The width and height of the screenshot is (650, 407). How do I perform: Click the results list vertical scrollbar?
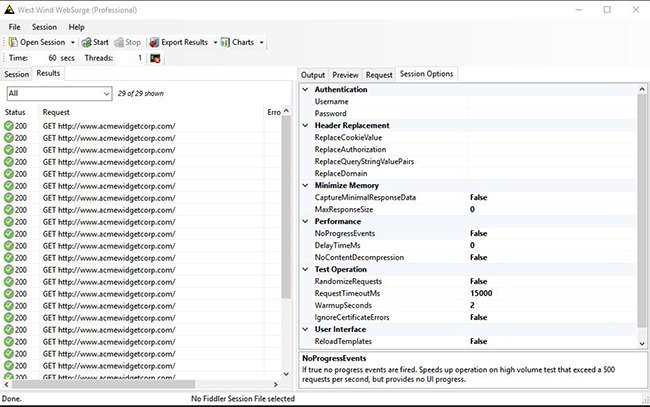[x=286, y=206]
